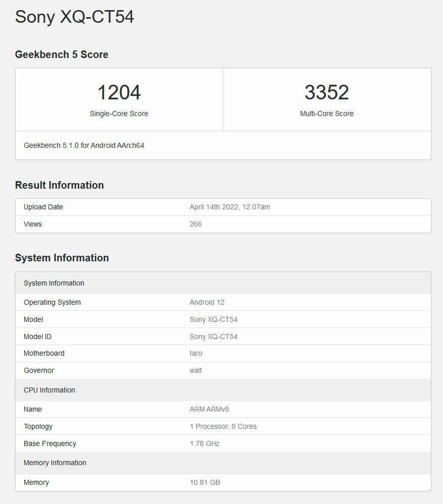Click the Memory Information header row
Image resolution: width=443 pixels, height=504 pixels.
point(223,463)
